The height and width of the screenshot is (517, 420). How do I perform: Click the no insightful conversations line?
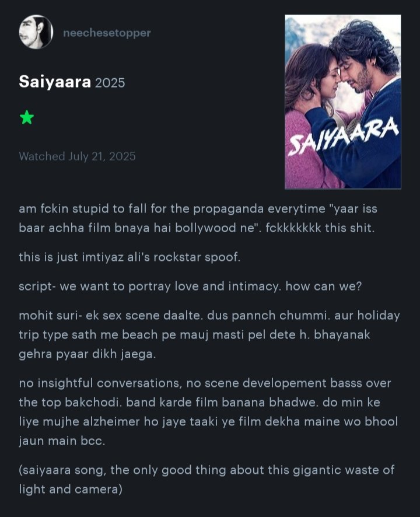pyautogui.click(x=205, y=383)
